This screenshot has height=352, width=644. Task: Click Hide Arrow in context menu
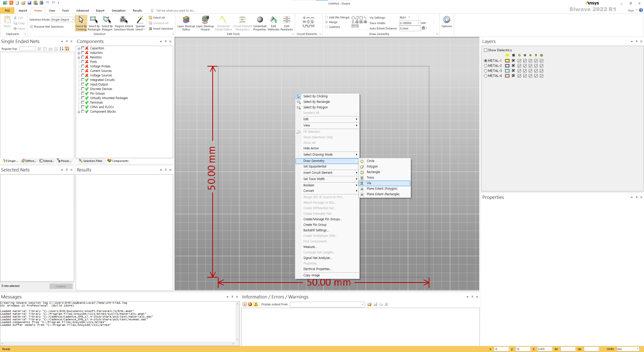327,148
